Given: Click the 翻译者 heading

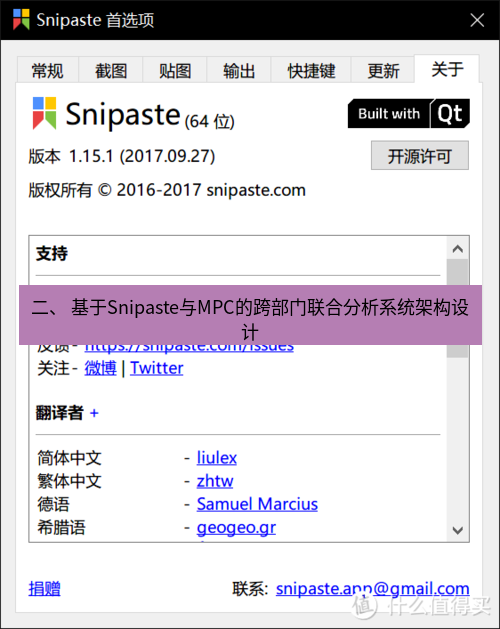Looking at the screenshot, I should pos(59,413).
